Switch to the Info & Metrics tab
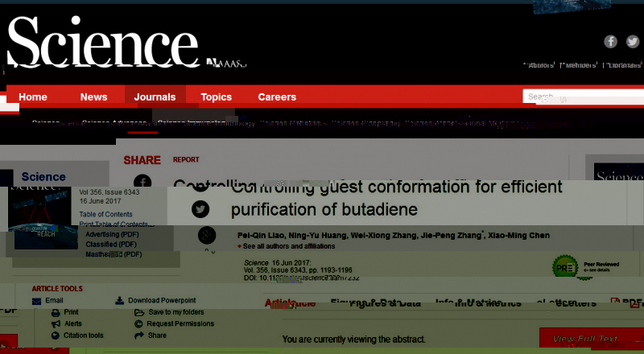The width and height of the screenshot is (644, 354). [478, 303]
